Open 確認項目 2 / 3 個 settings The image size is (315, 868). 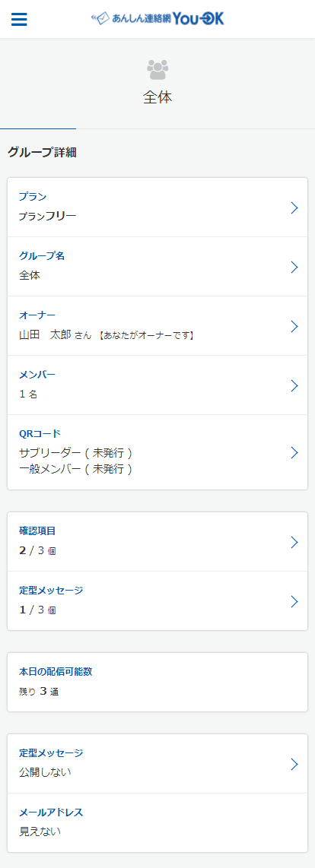[157, 542]
